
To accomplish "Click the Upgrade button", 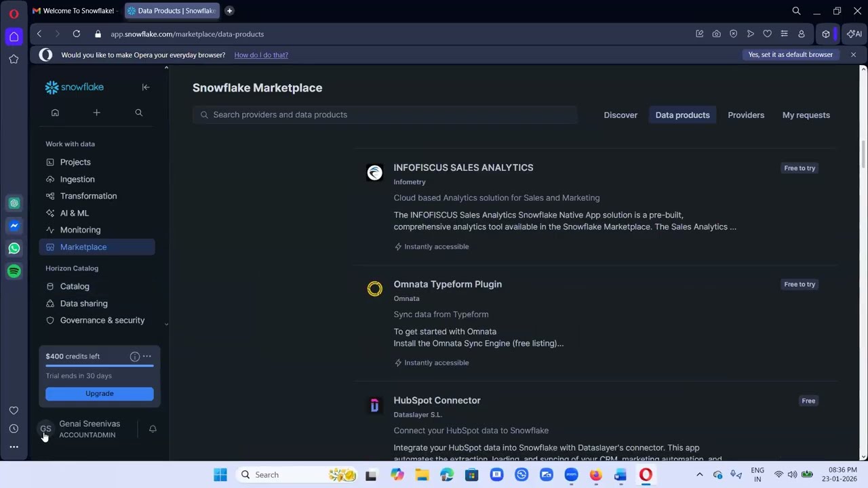I will tap(100, 393).
